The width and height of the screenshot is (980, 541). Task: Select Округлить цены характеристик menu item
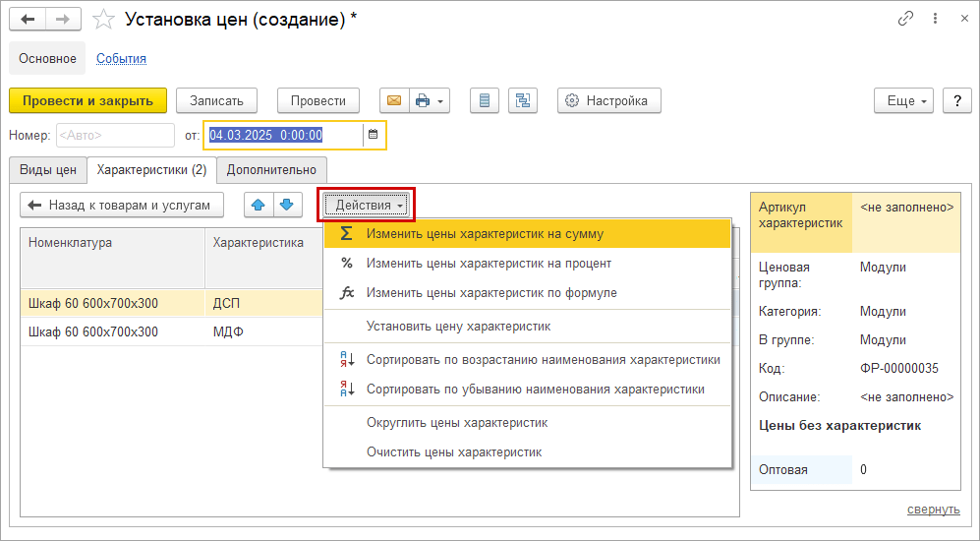click(457, 423)
